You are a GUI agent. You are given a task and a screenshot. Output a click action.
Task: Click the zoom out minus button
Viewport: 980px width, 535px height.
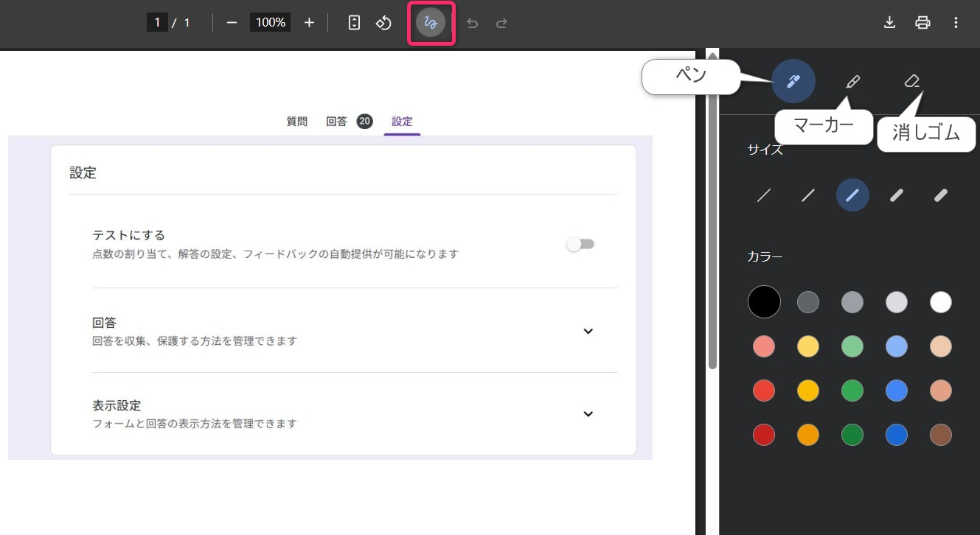(x=232, y=23)
